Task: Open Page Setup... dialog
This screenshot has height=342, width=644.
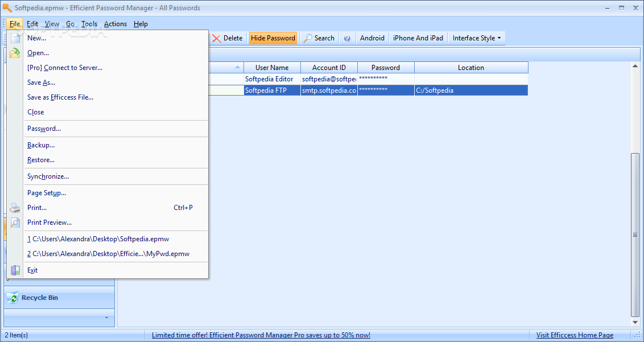Action: (115, 193)
